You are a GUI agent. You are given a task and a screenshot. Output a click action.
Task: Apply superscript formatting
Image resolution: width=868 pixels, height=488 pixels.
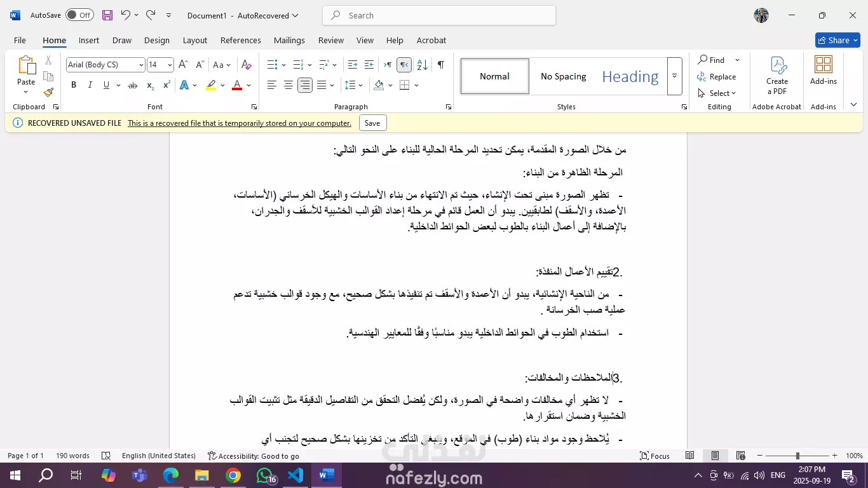click(x=166, y=85)
